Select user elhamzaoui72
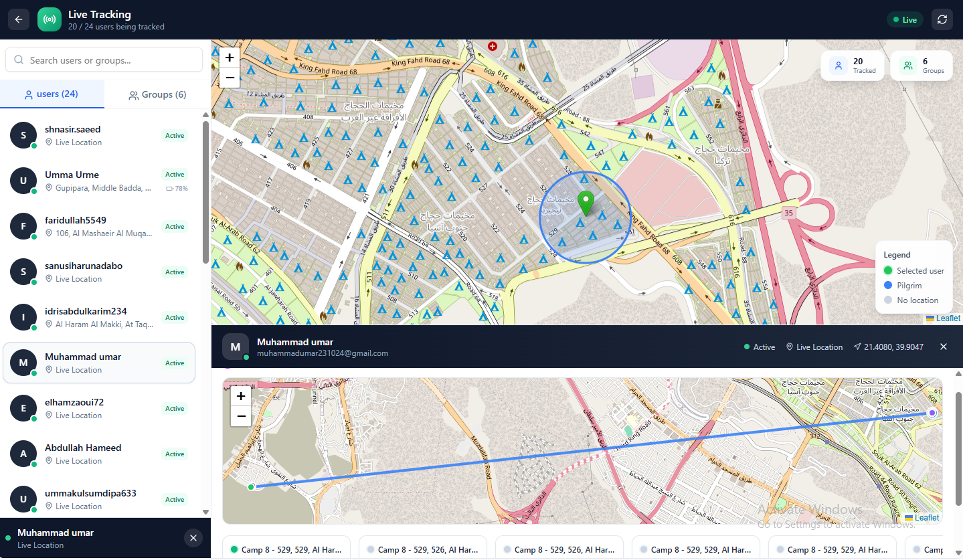963x560 pixels. tap(99, 408)
